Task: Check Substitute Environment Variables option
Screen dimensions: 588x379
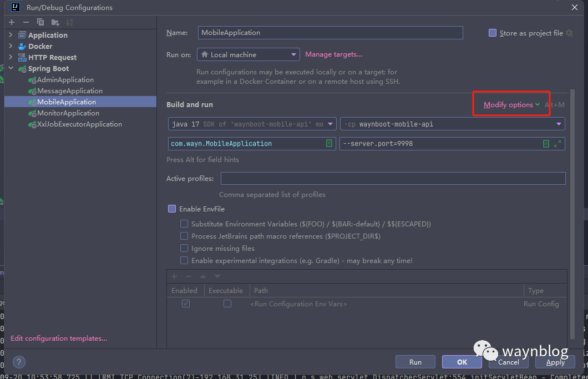Action: point(184,224)
